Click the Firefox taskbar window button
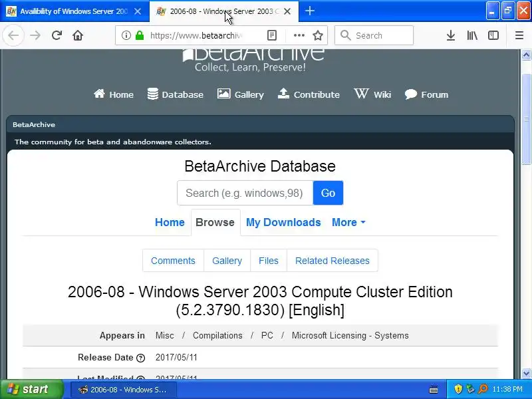Screen dimensions: 532x399 tap(124, 390)
